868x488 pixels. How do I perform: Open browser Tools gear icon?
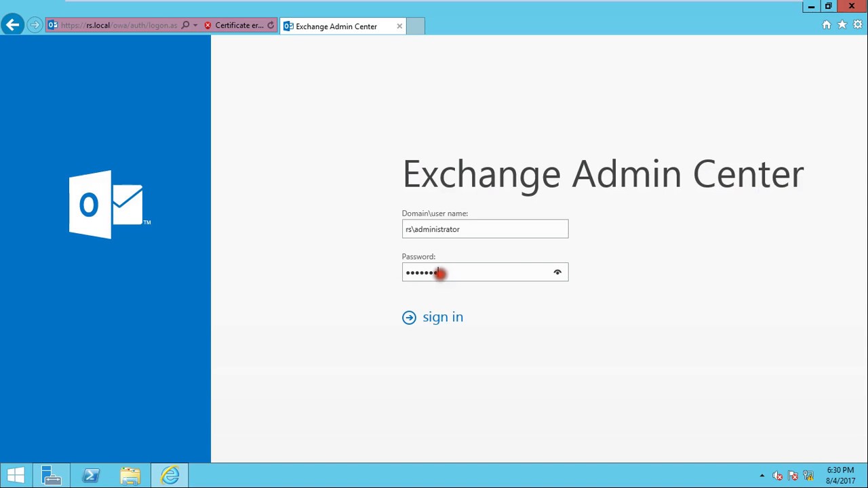tap(858, 25)
